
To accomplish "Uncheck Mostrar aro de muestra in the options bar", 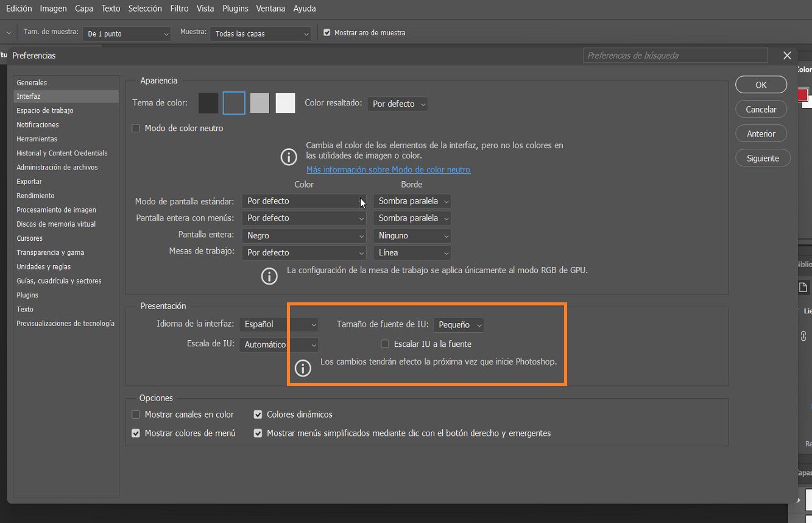I will [x=327, y=33].
